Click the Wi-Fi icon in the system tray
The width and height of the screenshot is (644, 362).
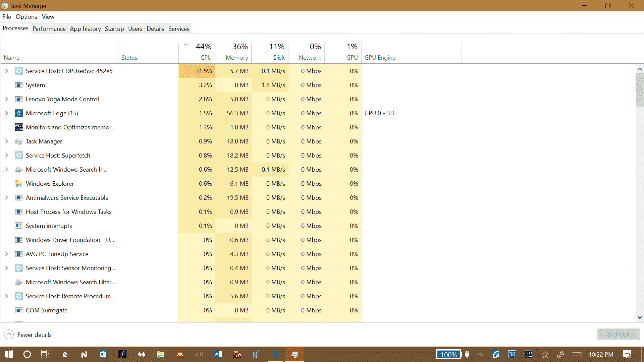pyautogui.click(x=544, y=354)
